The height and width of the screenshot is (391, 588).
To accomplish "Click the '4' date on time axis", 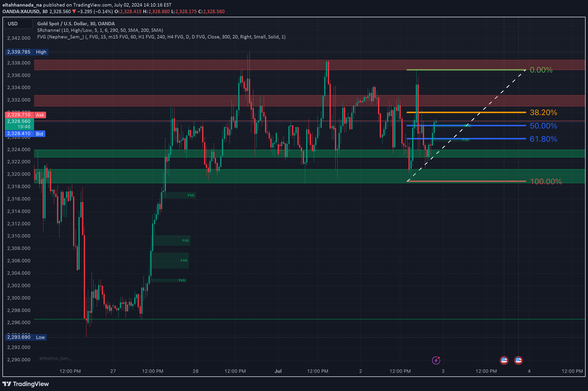I will (529, 371).
